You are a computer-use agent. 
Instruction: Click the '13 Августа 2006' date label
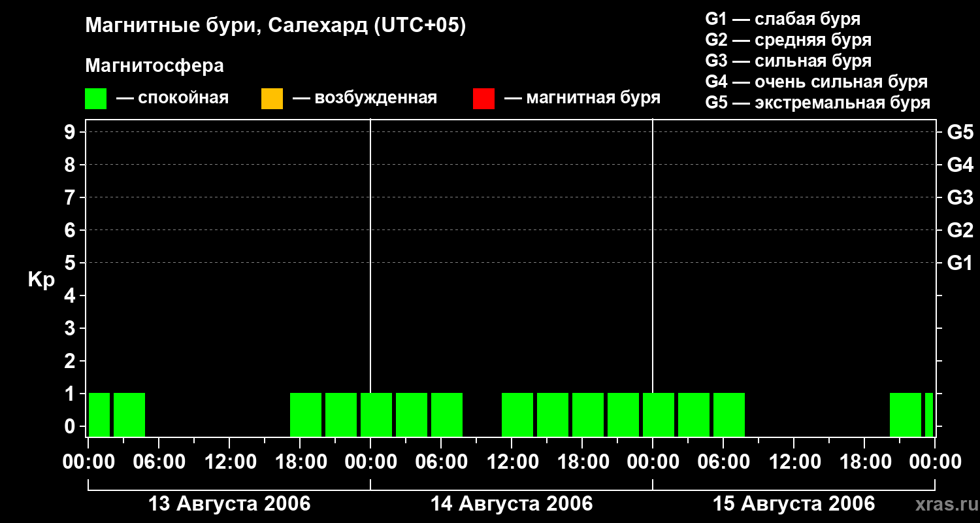click(229, 504)
